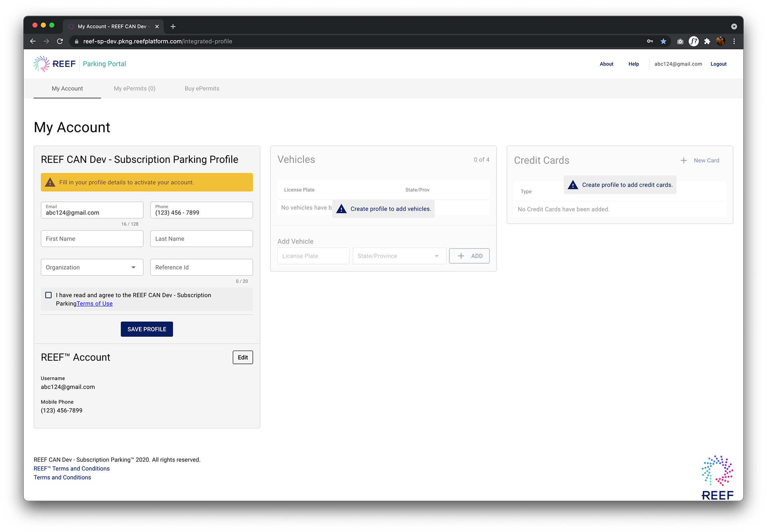Click the Phone input field

[x=201, y=210]
